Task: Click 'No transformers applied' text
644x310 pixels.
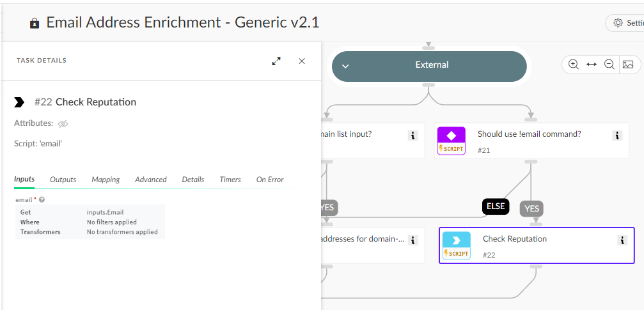Action: pos(122,232)
